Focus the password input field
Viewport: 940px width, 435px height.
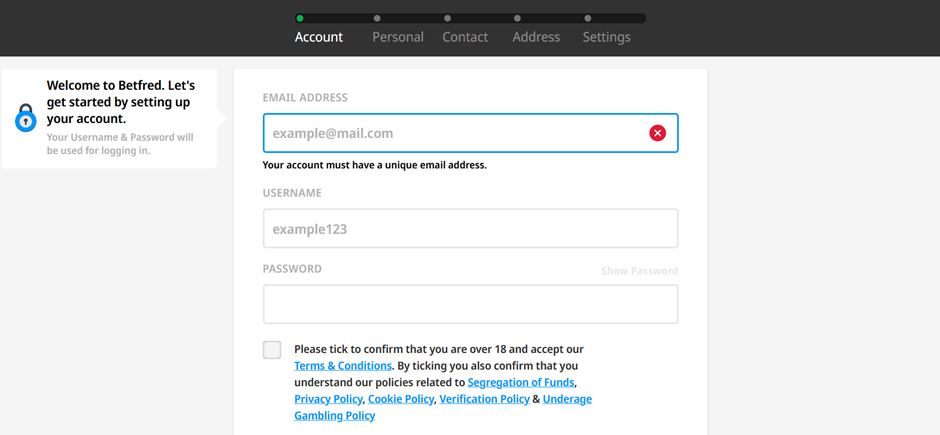471,304
